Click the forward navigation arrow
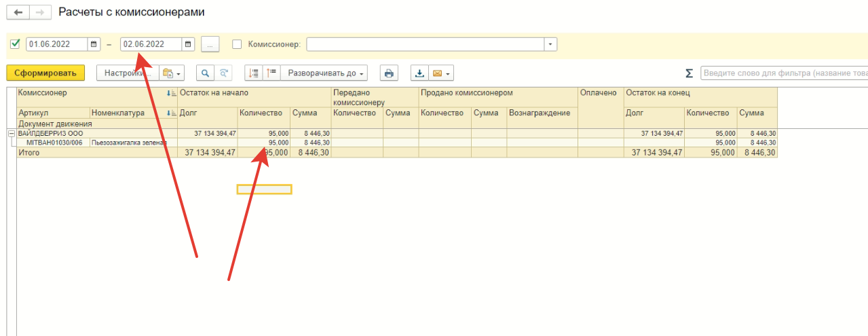Screen dimensions: 868x336 [40, 13]
